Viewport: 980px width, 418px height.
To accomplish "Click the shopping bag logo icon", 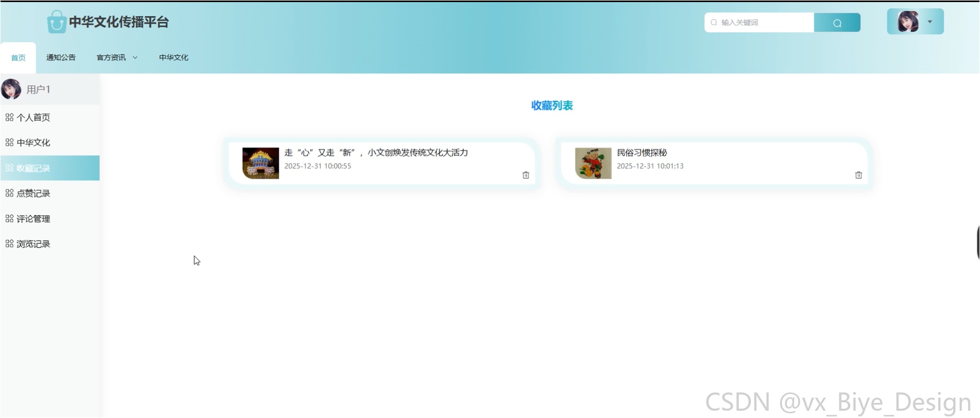I will [x=56, y=22].
